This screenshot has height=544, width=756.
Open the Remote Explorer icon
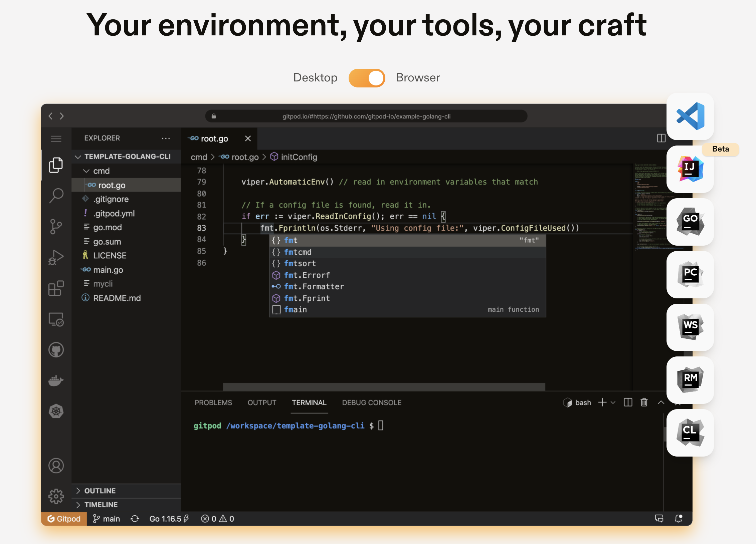pyautogui.click(x=56, y=319)
